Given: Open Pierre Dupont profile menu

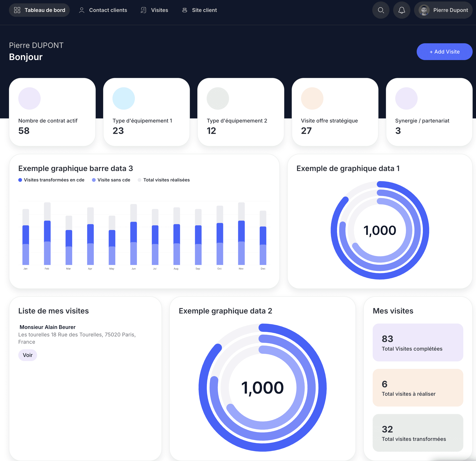Looking at the screenshot, I should tap(450, 10).
